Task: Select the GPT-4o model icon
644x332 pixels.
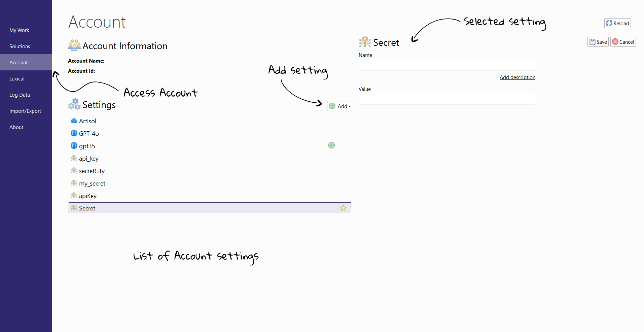Action: point(74,133)
